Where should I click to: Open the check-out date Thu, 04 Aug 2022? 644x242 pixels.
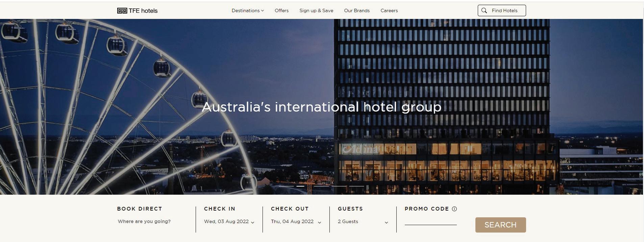point(296,222)
